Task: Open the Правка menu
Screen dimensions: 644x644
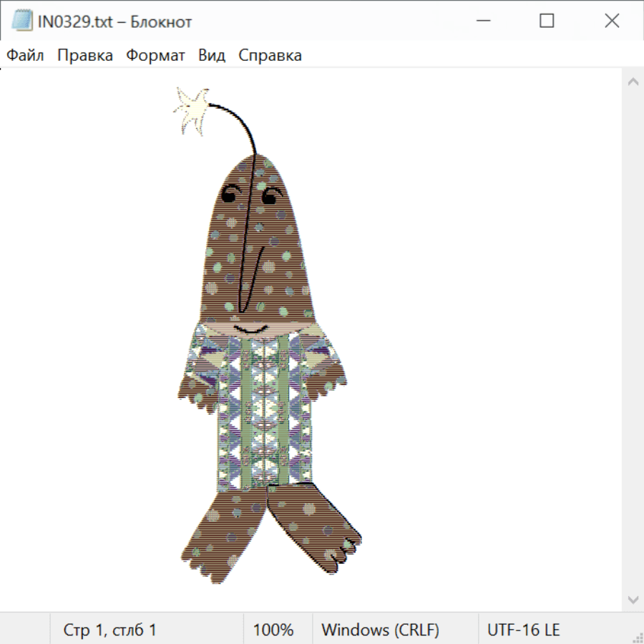Action: pos(85,56)
